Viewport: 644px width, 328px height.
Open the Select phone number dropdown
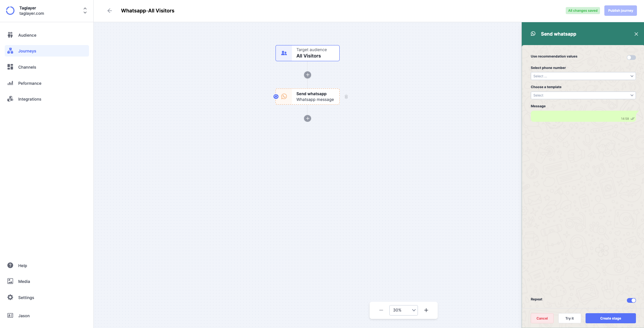click(583, 76)
